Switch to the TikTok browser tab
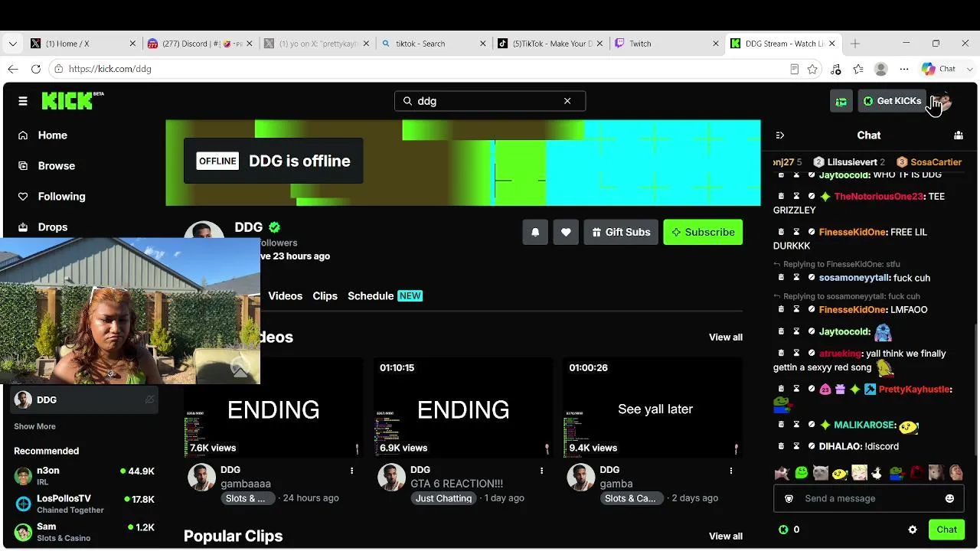Image resolution: width=980 pixels, height=551 pixels. click(x=548, y=44)
